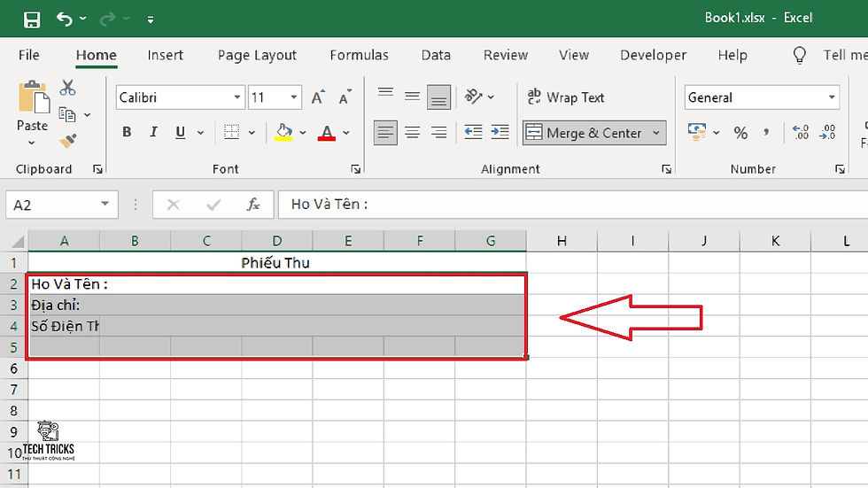Toggle Middle Align
Viewport: 868px width, 488px height.
click(412, 97)
